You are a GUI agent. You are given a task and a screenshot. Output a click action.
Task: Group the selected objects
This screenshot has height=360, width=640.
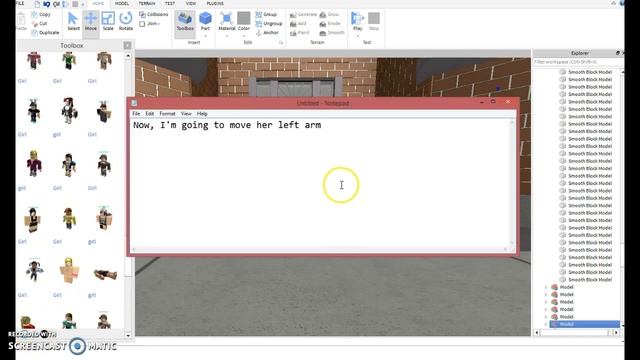point(266,14)
